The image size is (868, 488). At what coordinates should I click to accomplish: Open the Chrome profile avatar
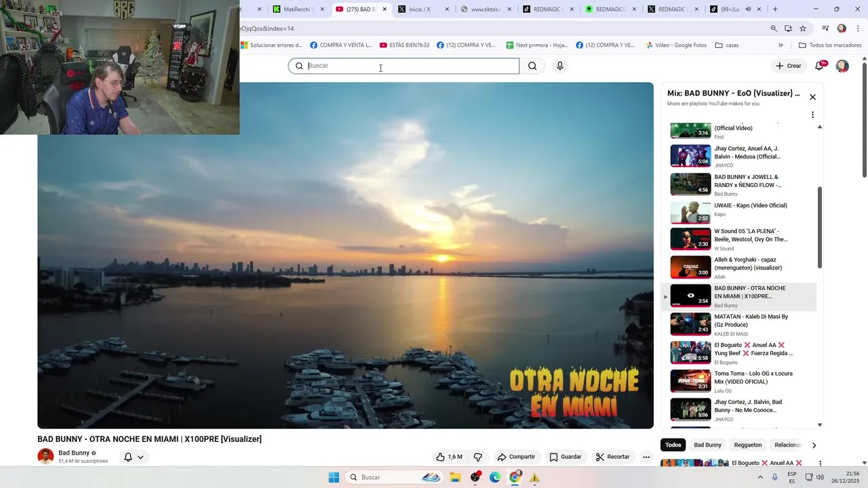tap(842, 28)
